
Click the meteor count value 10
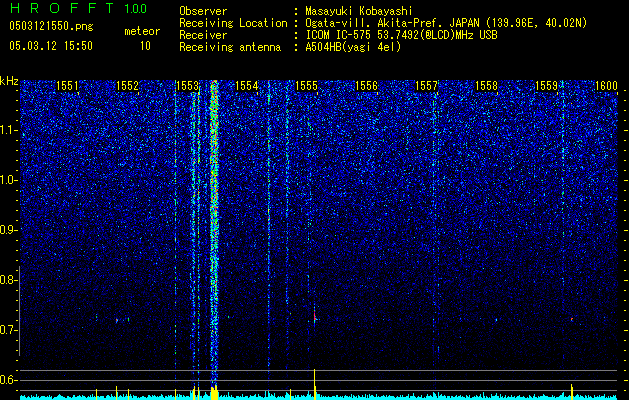coord(145,46)
